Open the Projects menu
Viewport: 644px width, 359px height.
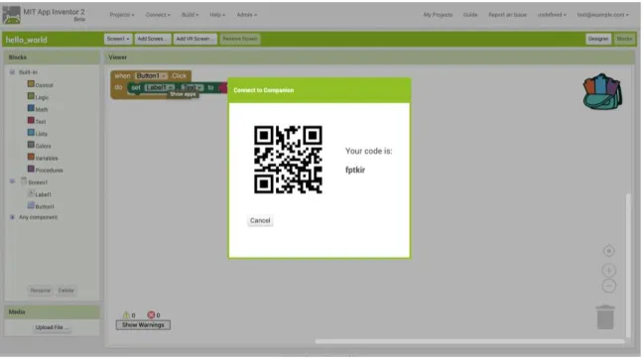[122, 15]
